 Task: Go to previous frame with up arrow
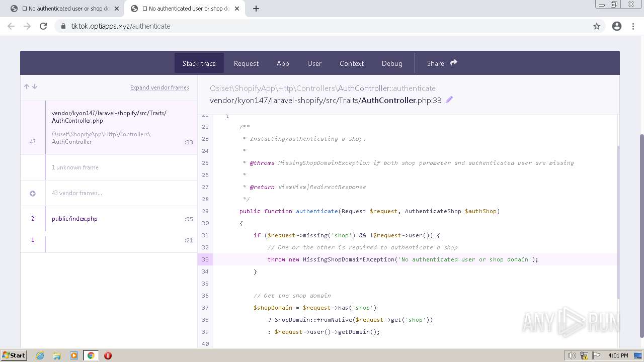(x=27, y=86)
